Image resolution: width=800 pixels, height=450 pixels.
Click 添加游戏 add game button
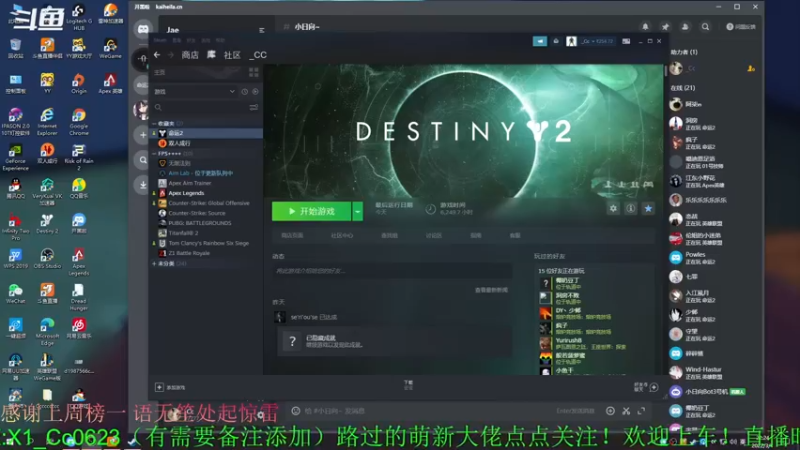click(170, 387)
